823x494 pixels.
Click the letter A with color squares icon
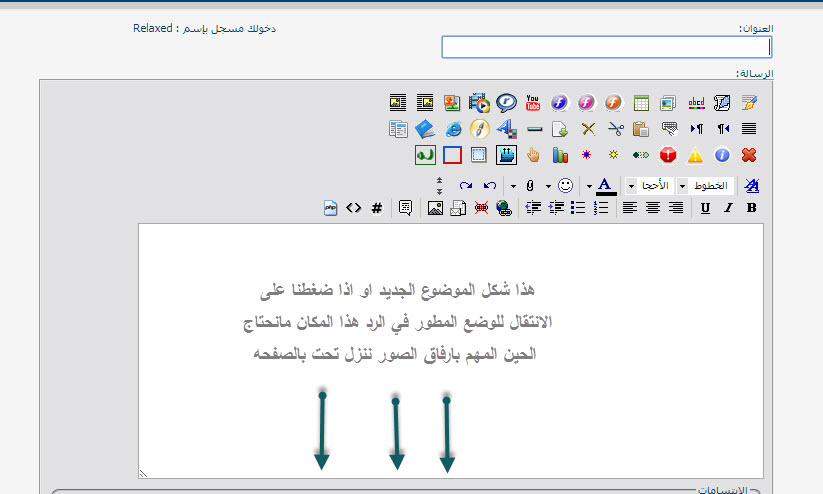507,129
